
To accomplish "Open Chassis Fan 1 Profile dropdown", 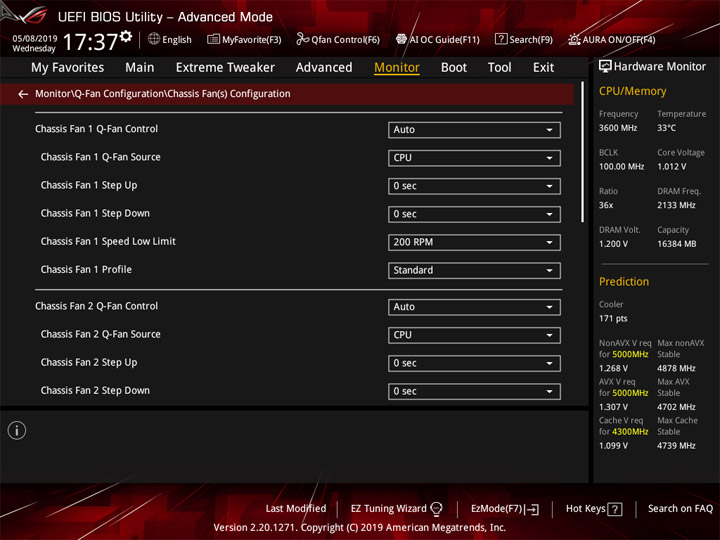I will click(474, 270).
